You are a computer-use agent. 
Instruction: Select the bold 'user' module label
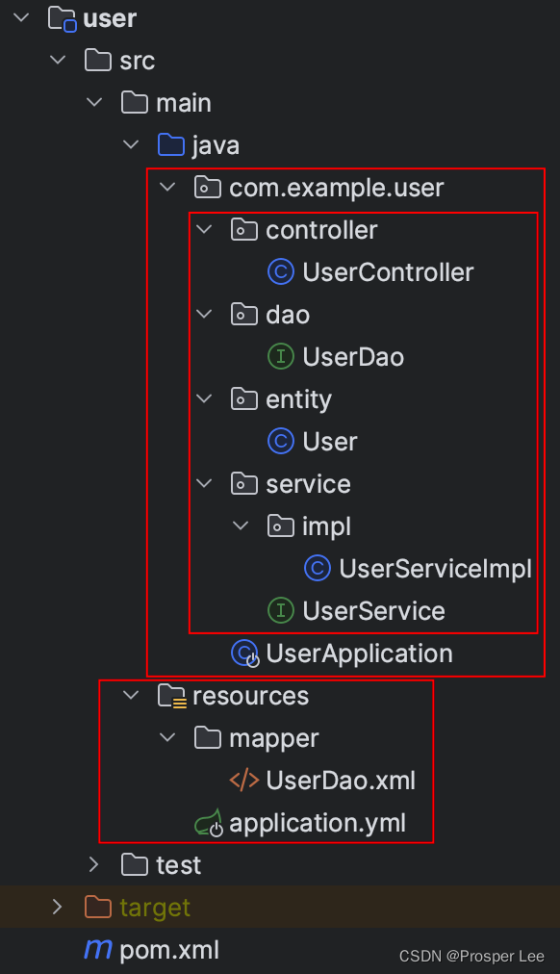click(x=110, y=18)
